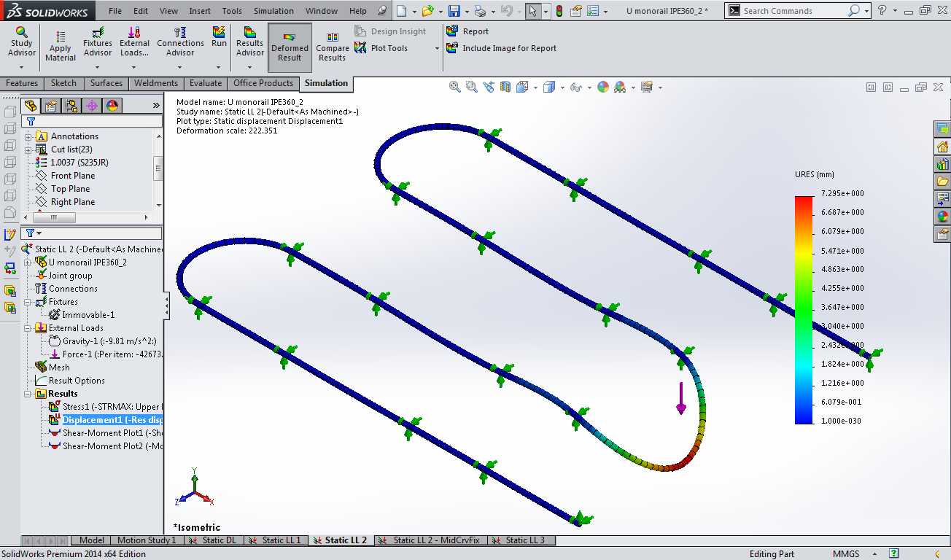Open the Plot Tools dropdown
Screen dimensions: 951x560
click(x=437, y=48)
